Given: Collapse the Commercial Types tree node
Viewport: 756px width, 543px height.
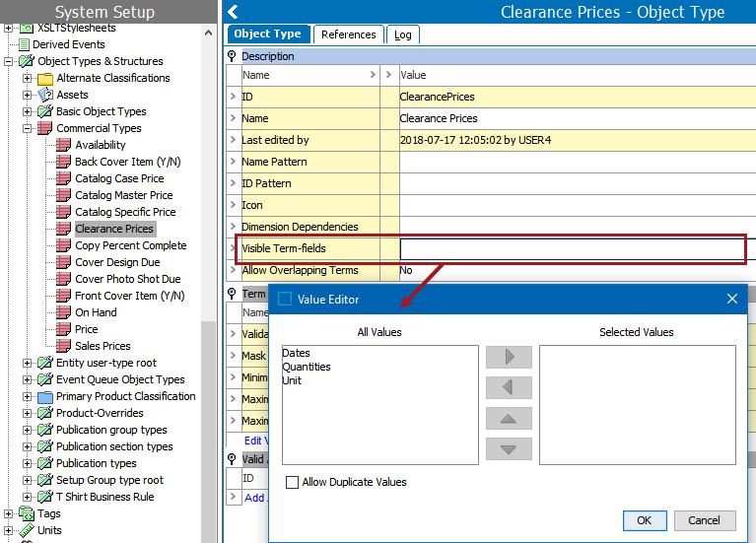Looking at the screenshot, I should coord(27,129).
